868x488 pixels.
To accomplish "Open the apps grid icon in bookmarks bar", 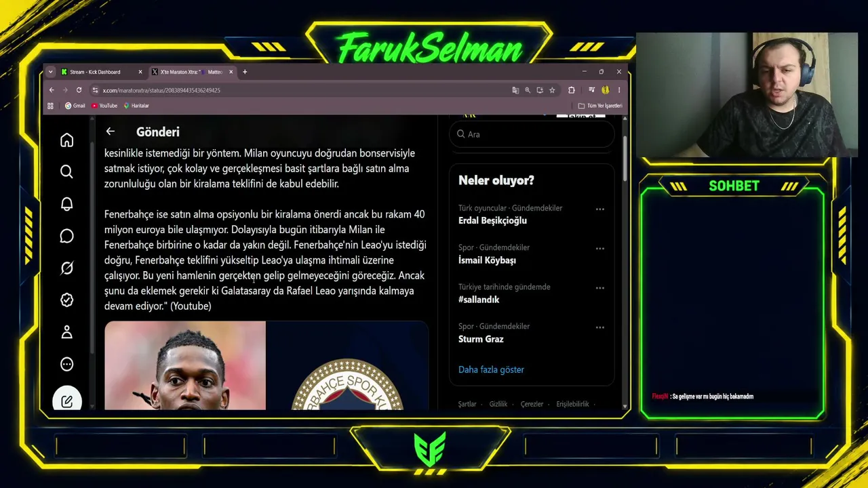I will pyautogui.click(x=50, y=106).
